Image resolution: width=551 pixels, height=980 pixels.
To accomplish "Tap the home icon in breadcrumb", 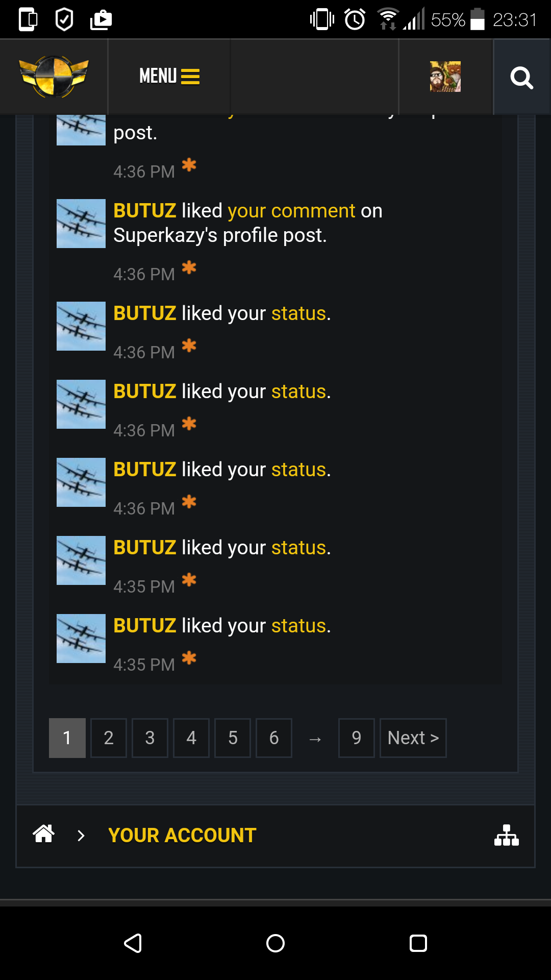I will click(43, 834).
